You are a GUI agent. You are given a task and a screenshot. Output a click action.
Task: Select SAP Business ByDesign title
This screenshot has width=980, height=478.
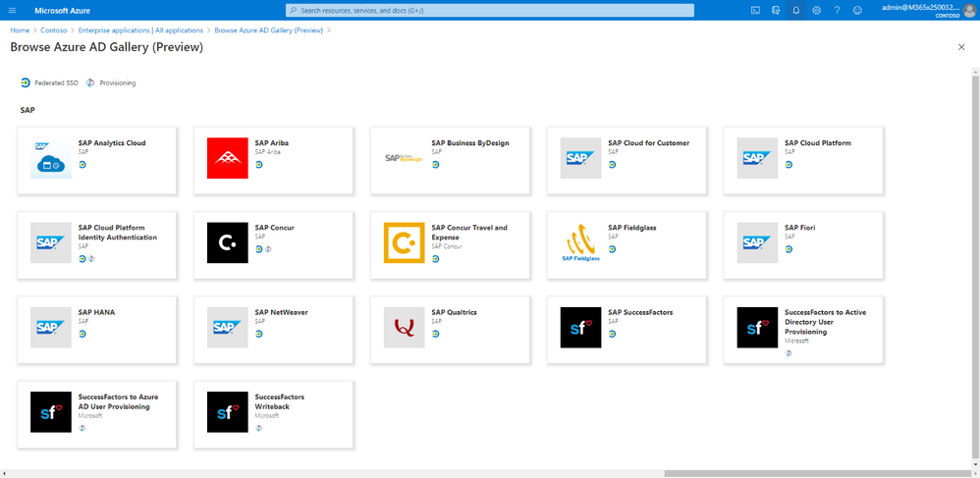(x=470, y=143)
